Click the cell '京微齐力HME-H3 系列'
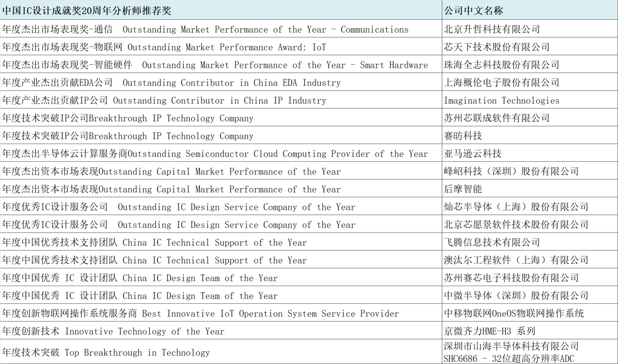The height and width of the screenshot is (364, 618). pyautogui.click(x=529, y=331)
